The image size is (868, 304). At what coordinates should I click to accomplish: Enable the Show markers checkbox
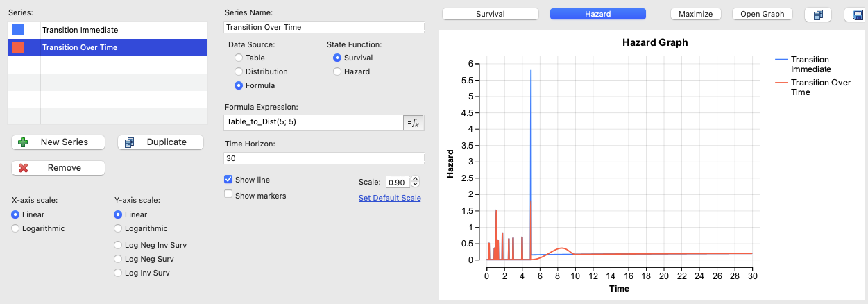(229, 195)
